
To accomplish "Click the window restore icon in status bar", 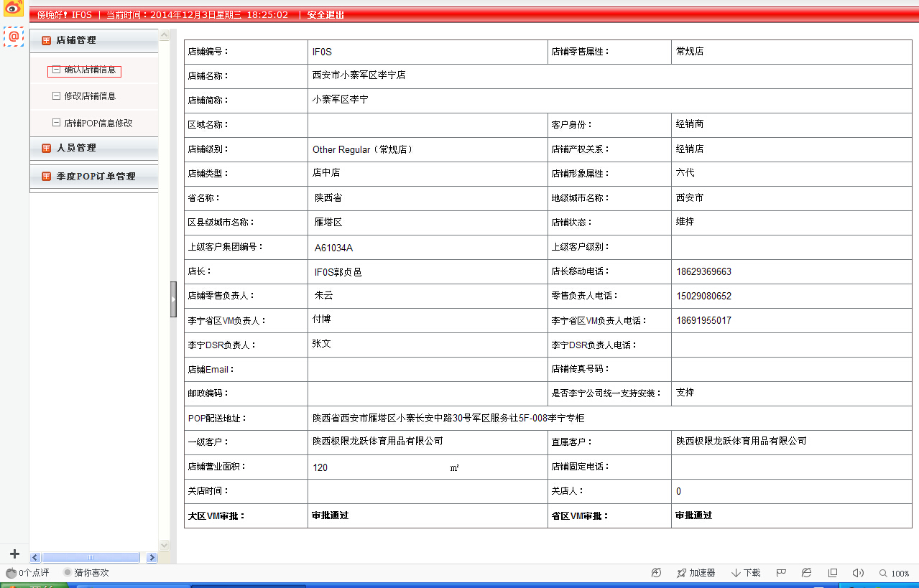I will 833,573.
